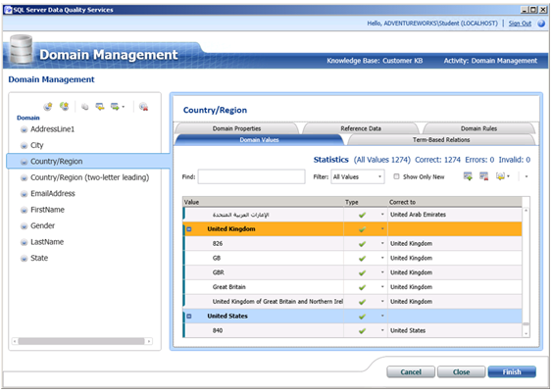Click the green checkmark in the United Kingdom row
The width and height of the screenshot is (552, 392).
tap(362, 229)
